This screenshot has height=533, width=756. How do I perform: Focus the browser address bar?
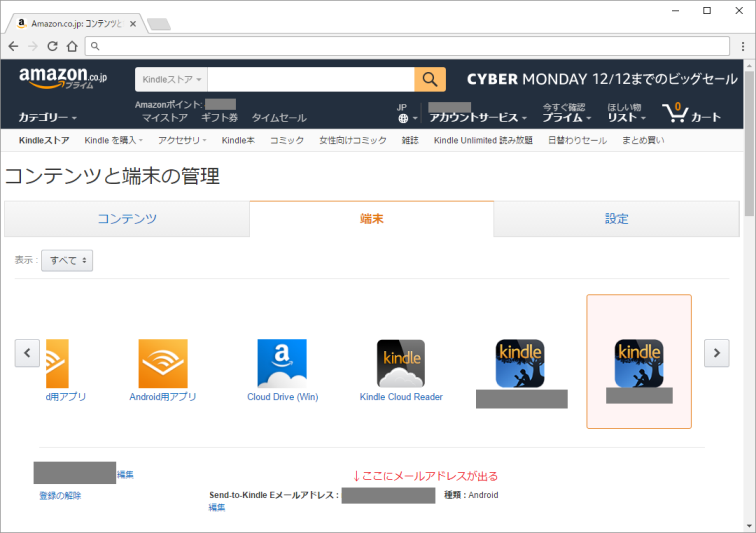point(407,46)
